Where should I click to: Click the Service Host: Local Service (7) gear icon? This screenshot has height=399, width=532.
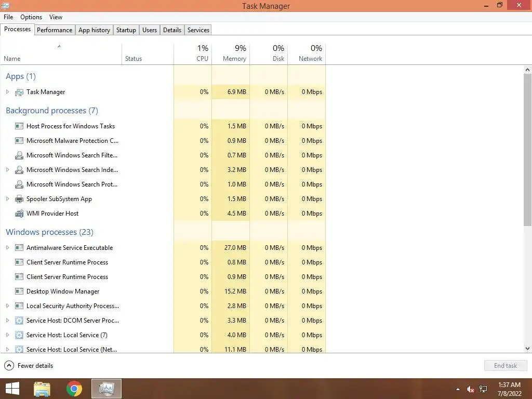pyautogui.click(x=19, y=335)
